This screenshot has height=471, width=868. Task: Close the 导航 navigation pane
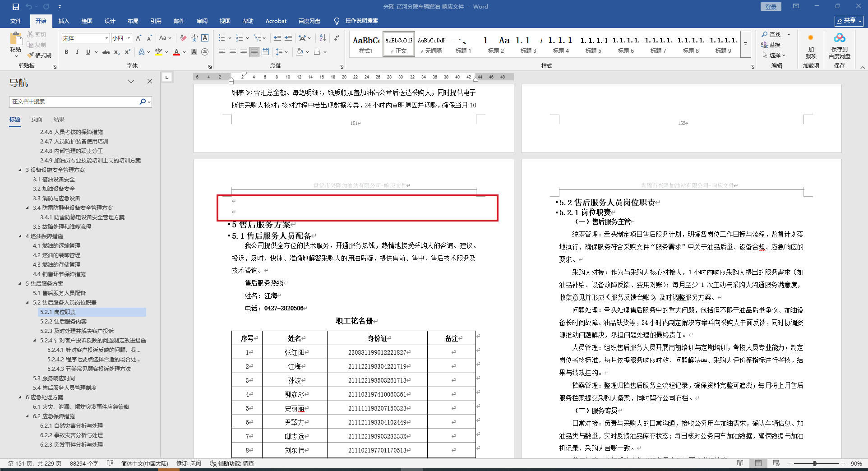(x=150, y=81)
